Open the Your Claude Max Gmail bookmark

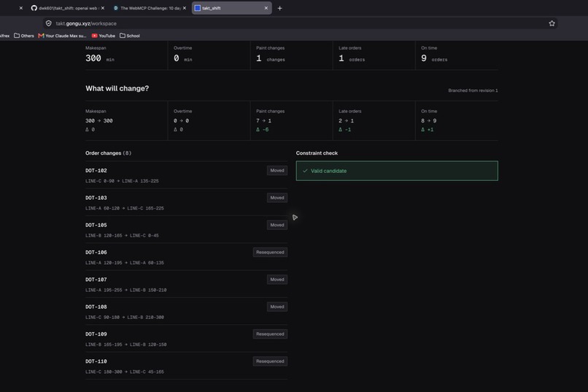tap(62, 36)
